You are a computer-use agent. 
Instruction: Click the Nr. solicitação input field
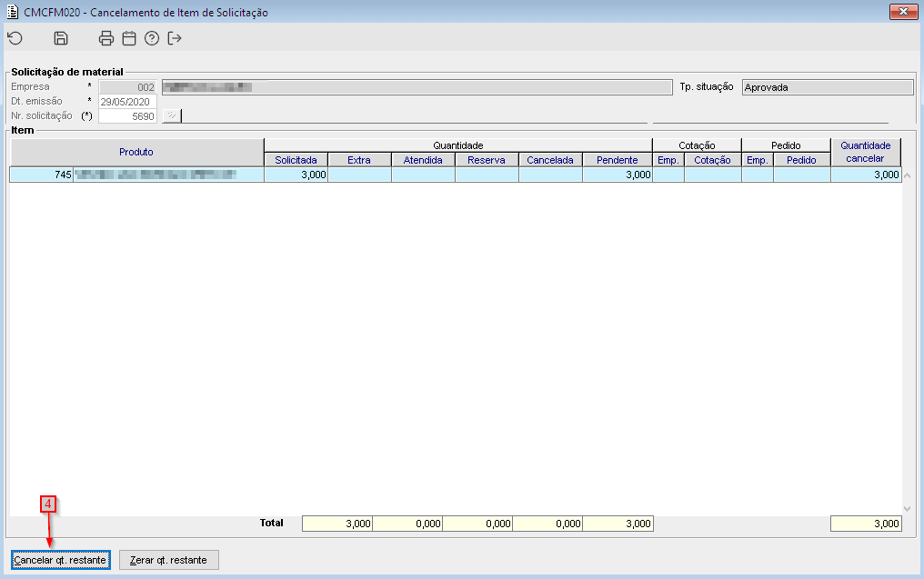(127, 115)
